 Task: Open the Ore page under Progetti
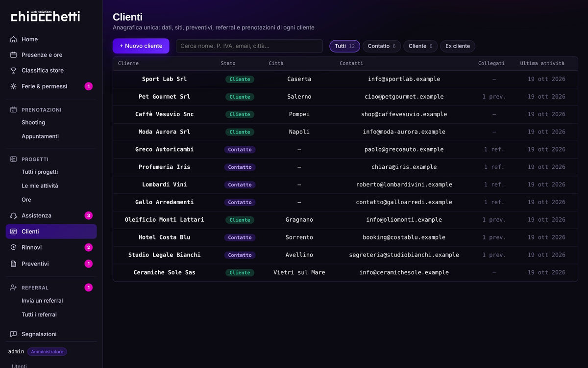point(26,200)
